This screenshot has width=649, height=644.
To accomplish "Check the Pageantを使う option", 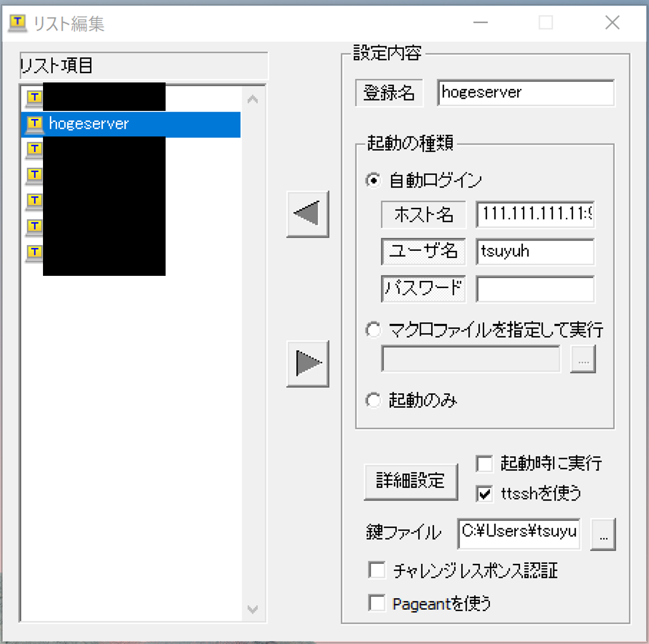I will [x=376, y=604].
